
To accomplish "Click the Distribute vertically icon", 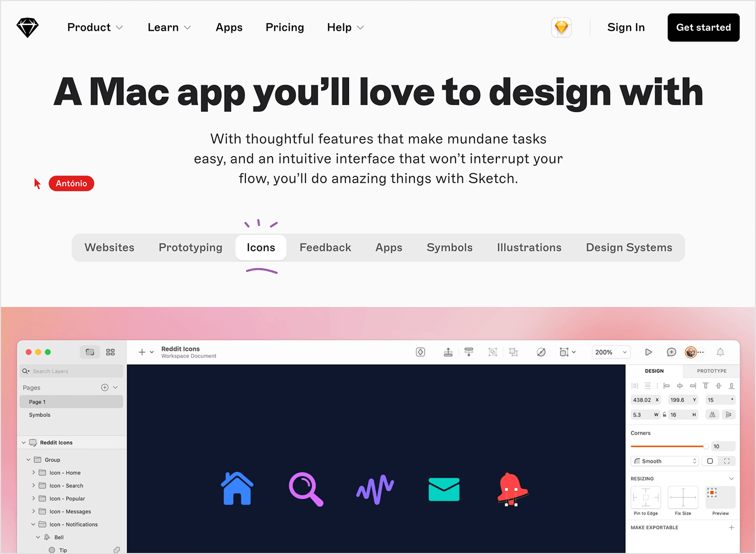I will click(648, 386).
